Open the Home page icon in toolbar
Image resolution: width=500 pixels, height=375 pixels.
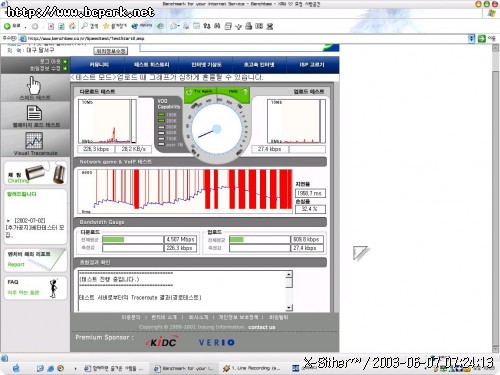click(x=72, y=26)
